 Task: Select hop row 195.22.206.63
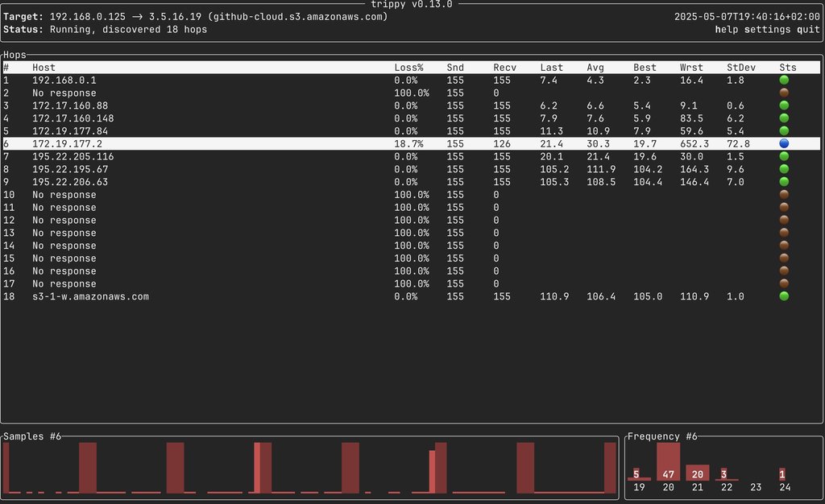pyautogui.click(x=410, y=181)
